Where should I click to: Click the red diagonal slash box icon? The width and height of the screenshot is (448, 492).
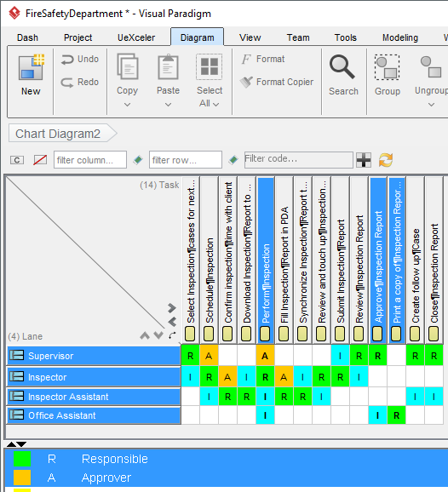tap(40, 160)
